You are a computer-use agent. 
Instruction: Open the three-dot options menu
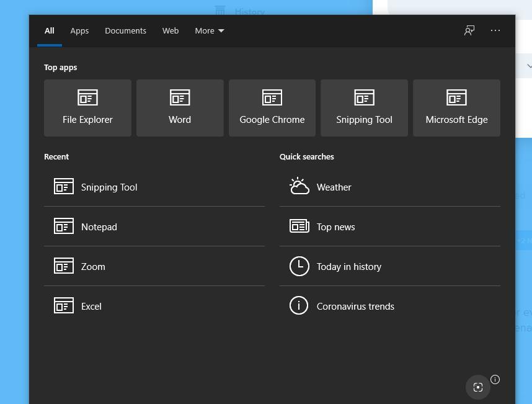point(495,30)
